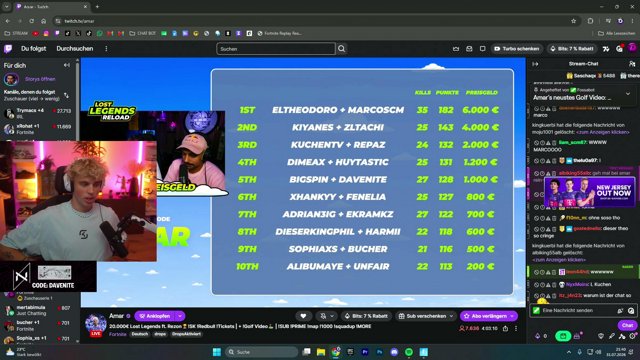Image resolution: width=640 pixels, height=360 pixels.
Task: Open the Windows Start menu
Action: tap(217, 352)
